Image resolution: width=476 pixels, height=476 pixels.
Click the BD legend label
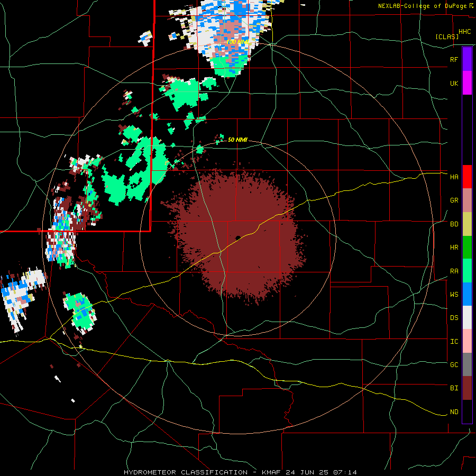point(454,224)
